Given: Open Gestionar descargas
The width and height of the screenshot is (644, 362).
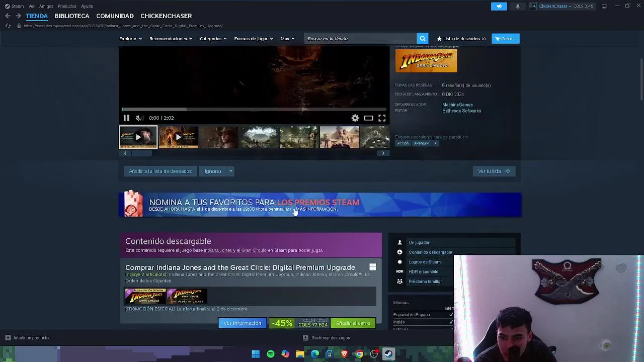Looking at the screenshot, I should pos(326,338).
